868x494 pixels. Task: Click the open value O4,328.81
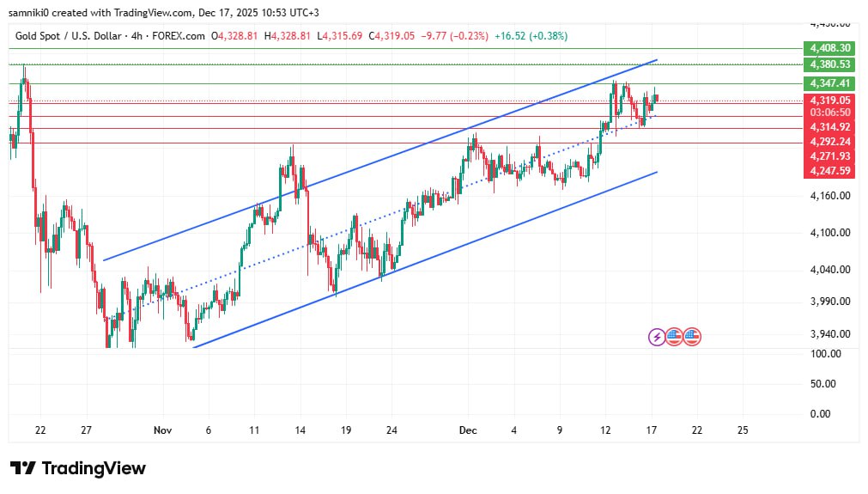click(234, 36)
